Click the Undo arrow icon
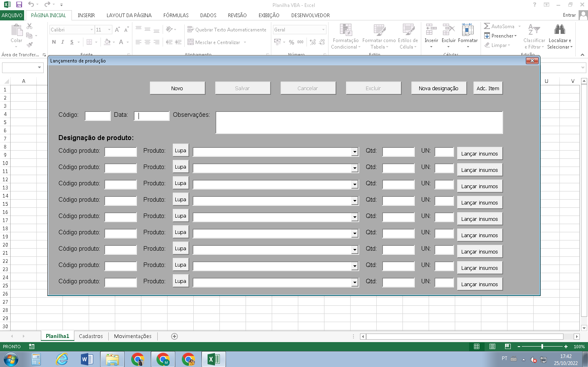This screenshot has width=588, height=367. [31, 5]
